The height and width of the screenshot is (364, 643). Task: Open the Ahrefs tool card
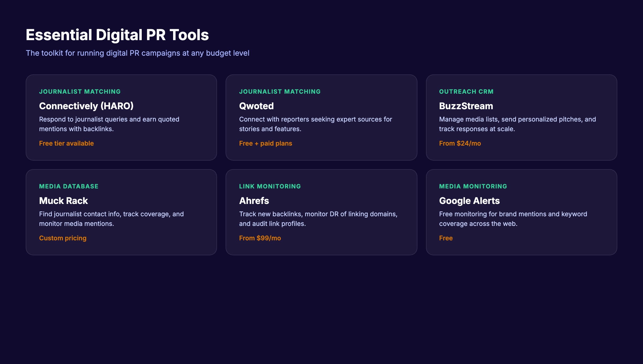(x=322, y=212)
